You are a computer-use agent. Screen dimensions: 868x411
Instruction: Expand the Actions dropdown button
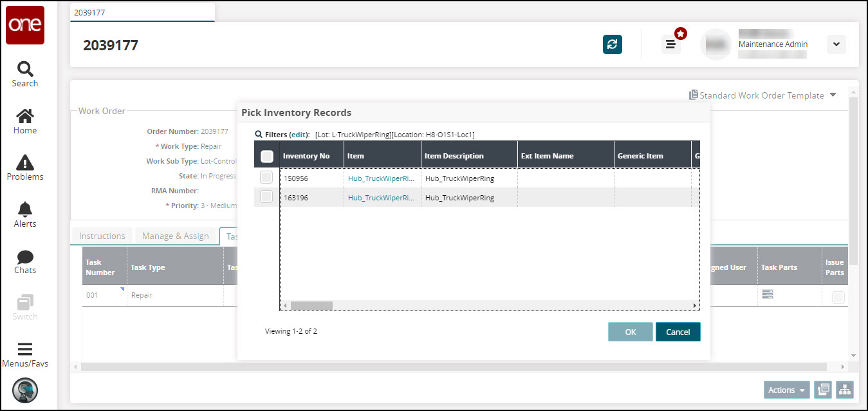[786, 390]
